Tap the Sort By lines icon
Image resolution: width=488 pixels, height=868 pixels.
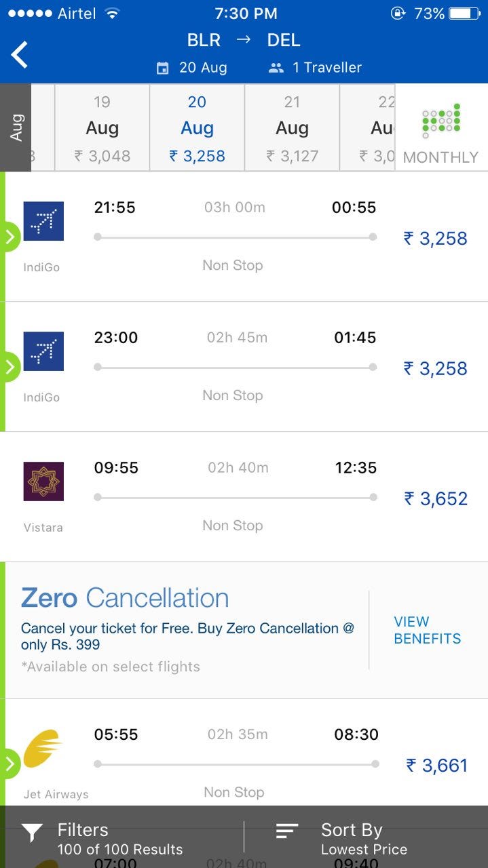coord(287,831)
